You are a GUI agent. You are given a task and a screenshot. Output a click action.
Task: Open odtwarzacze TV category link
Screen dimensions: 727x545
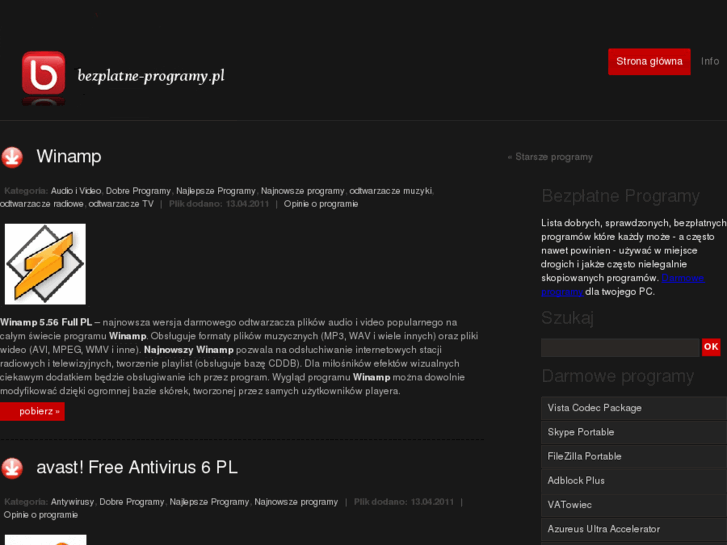[x=121, y=204]
